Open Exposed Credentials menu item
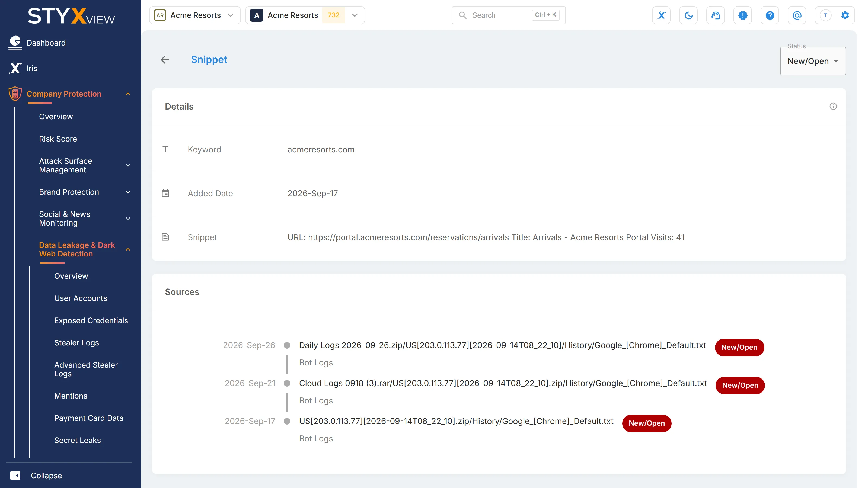Screen dimensions: 868x488 91,320
